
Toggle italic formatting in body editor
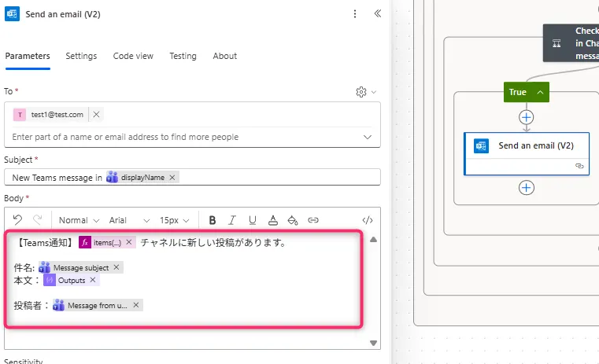point(232,220)
